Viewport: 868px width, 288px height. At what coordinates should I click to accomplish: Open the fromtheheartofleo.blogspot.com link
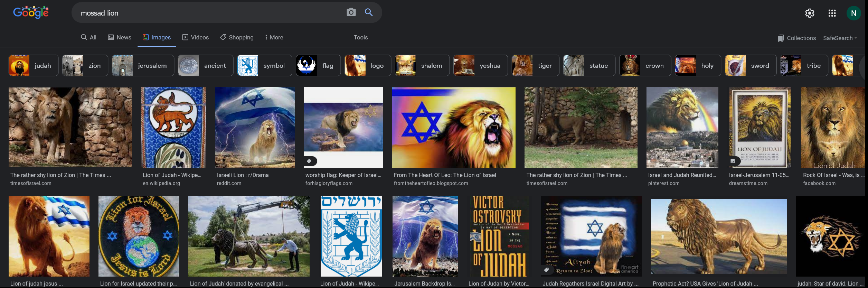click(x=431, y=183)
